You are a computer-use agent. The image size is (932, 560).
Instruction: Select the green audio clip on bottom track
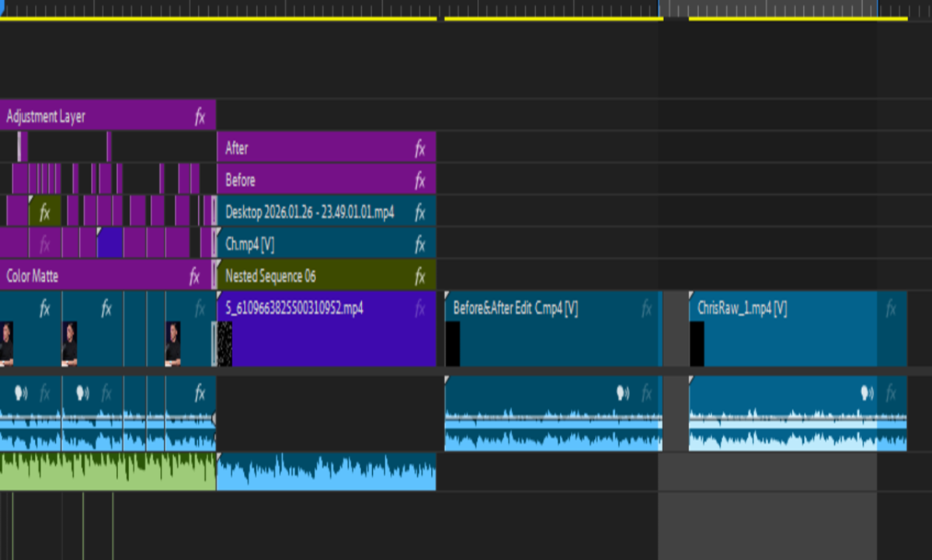coord(107,472)
